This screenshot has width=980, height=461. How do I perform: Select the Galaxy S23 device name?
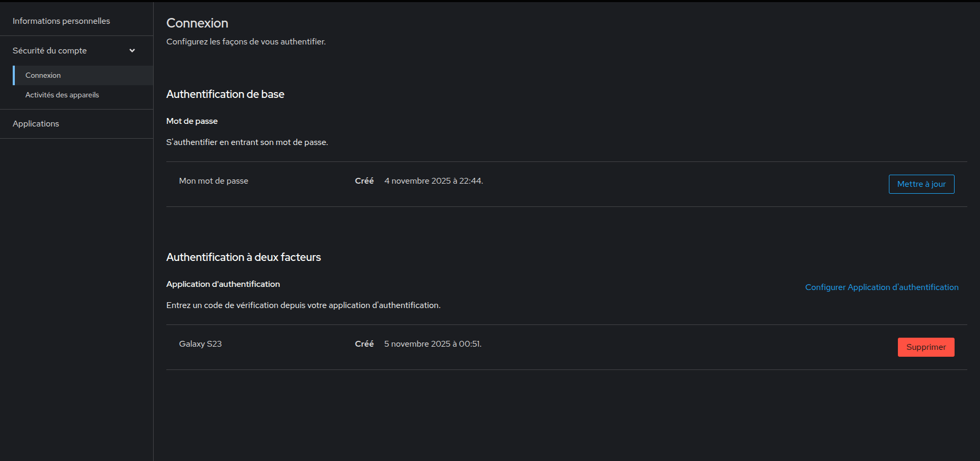coord(200,344)
